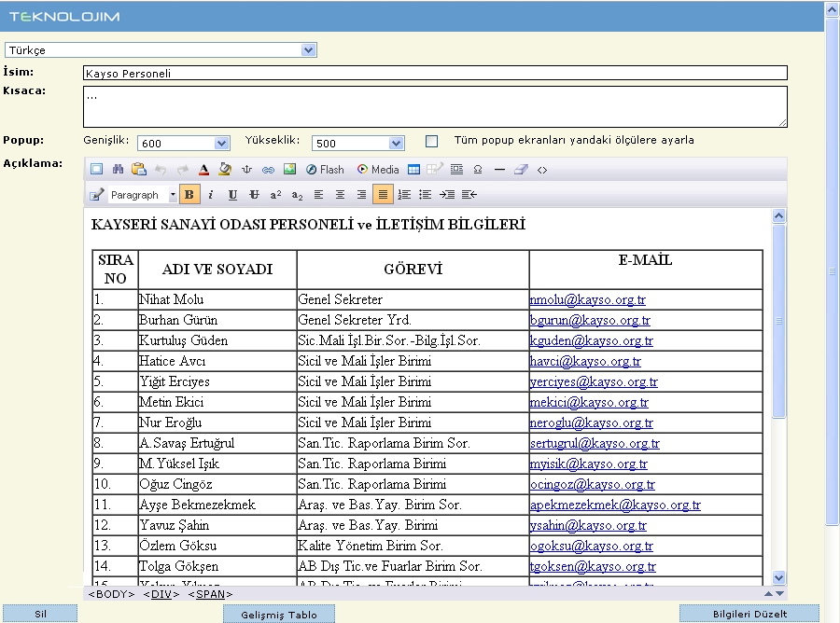840x623 pixels.
Task: Expand the Paragraph format dropdown
Action: coord(173,194)
